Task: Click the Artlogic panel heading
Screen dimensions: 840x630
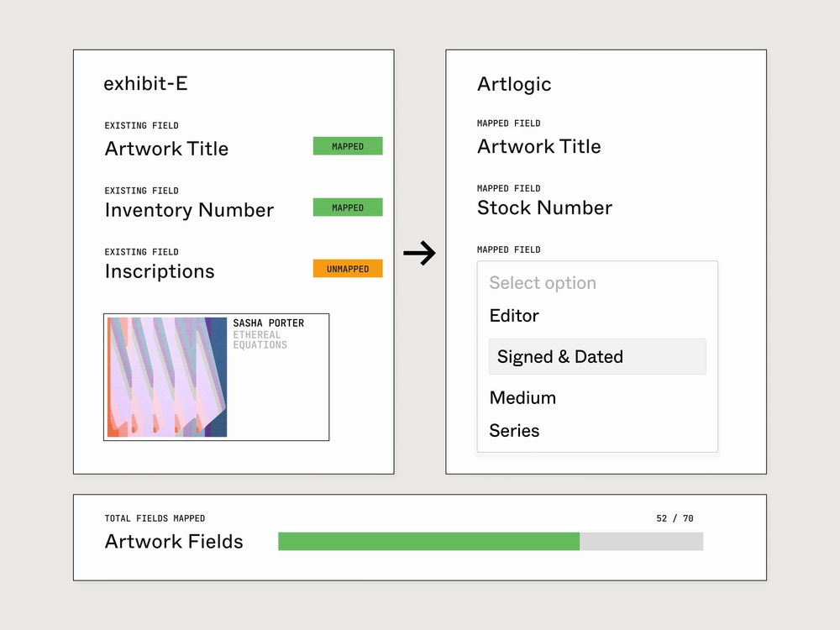Action: tap(514, 84)
